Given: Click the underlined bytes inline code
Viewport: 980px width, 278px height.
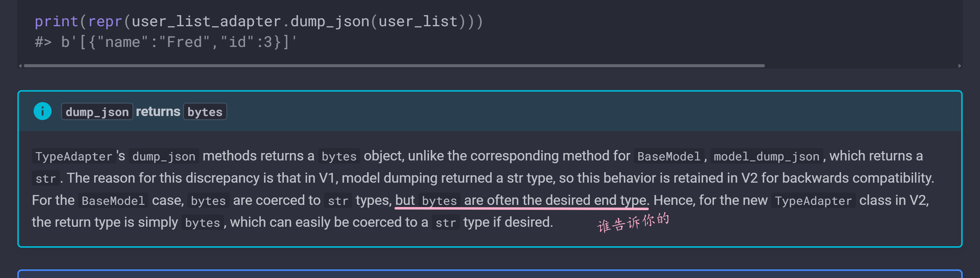Looking at the screenshot, I should click(440, 201).
